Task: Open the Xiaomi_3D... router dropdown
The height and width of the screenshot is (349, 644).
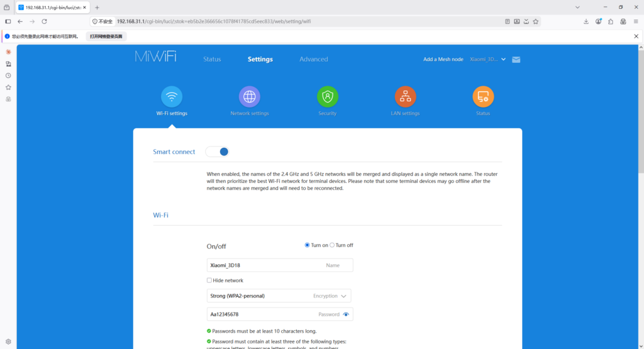Action: tap(487, 60)
